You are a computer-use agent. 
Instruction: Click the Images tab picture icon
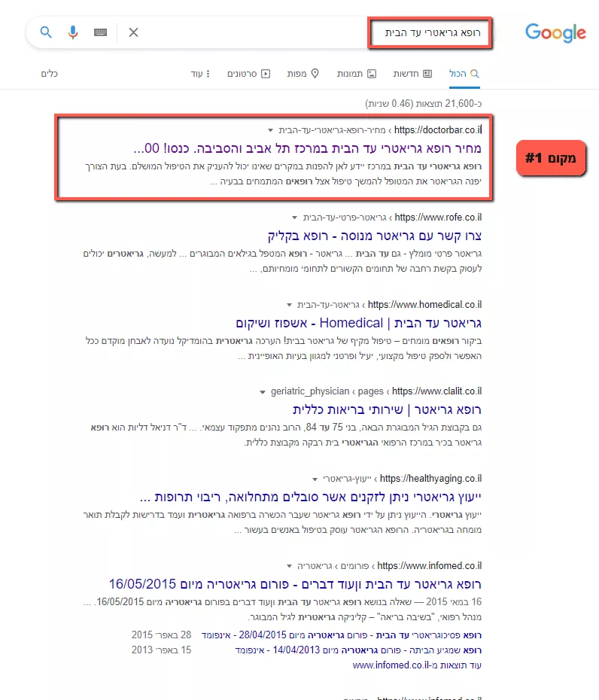tap(372, 74)
